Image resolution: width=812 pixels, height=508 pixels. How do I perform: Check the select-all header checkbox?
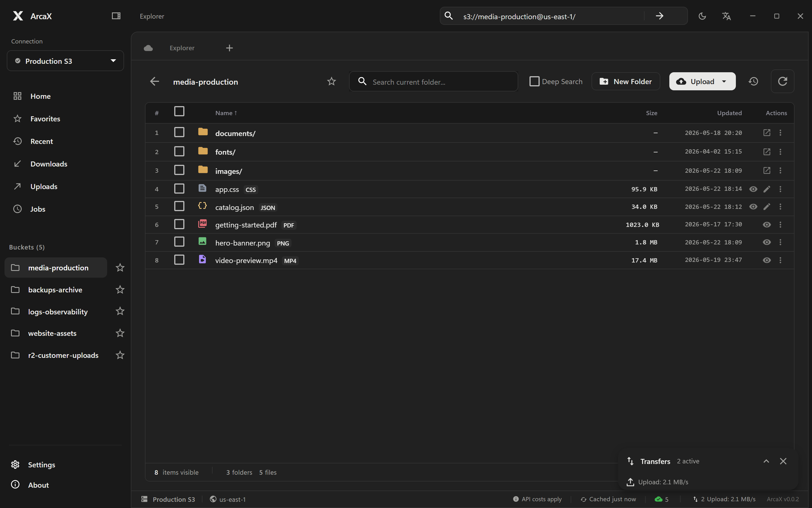click(x=179, y=111)
